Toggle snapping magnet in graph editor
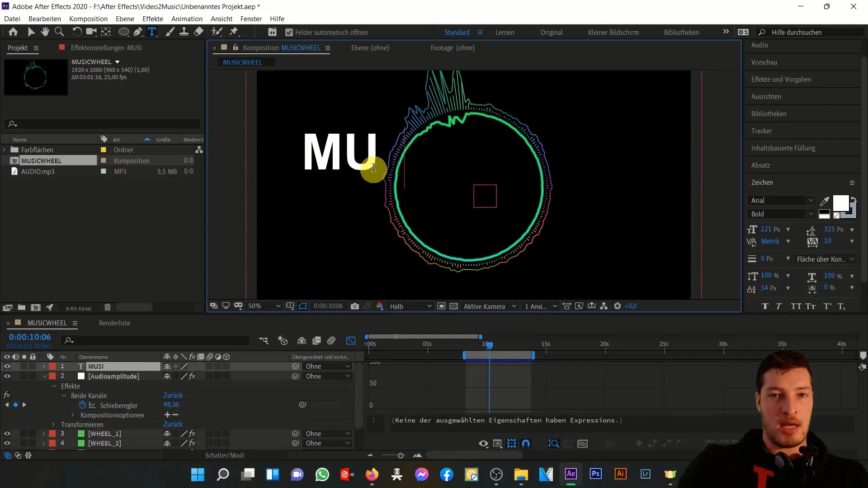This screenshot has height=488, width=868. coord(526,444)
